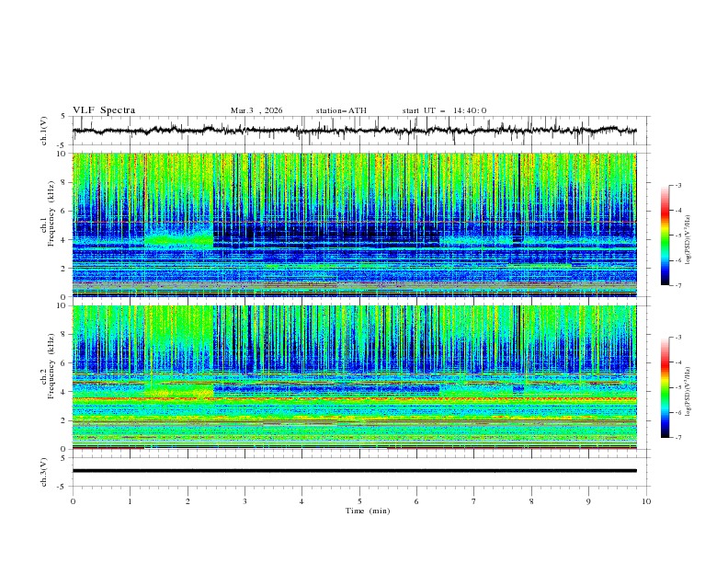728x563 pixels.
Task: Click the 'ch.1(V)' waveform axis label
Action: [44, 131]
